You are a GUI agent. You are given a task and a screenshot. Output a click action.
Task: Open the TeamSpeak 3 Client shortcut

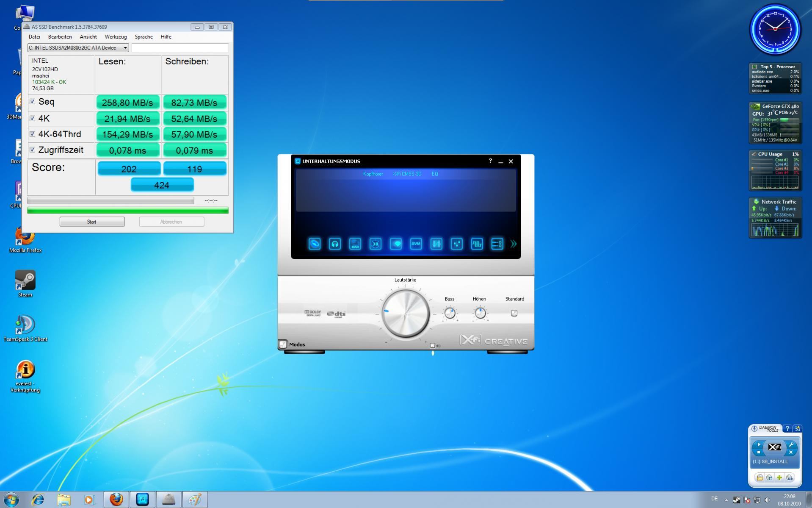coord(25,328)
